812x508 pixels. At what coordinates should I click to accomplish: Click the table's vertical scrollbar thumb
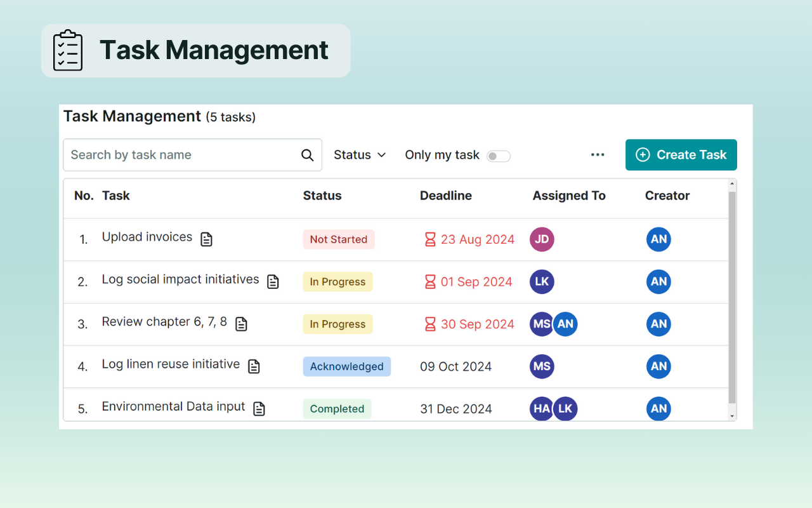coord(732,297)
